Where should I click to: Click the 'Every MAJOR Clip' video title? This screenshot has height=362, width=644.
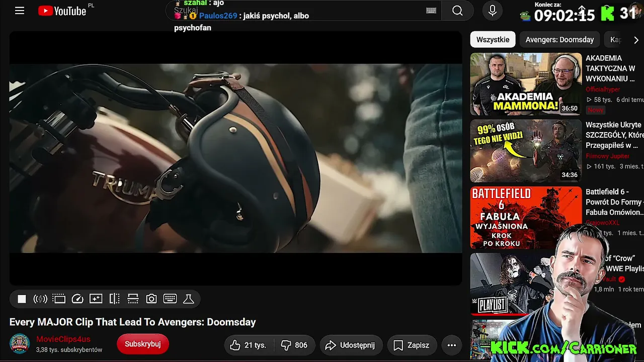[x=133, y=322]
